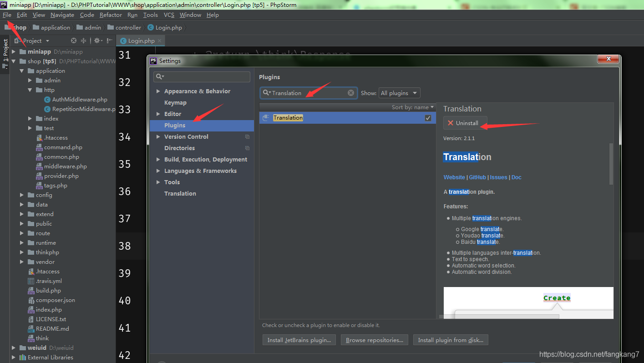644x363 pixels.
Task: Collapse the shop [tp5] project folder
Action: coord(14,61)
